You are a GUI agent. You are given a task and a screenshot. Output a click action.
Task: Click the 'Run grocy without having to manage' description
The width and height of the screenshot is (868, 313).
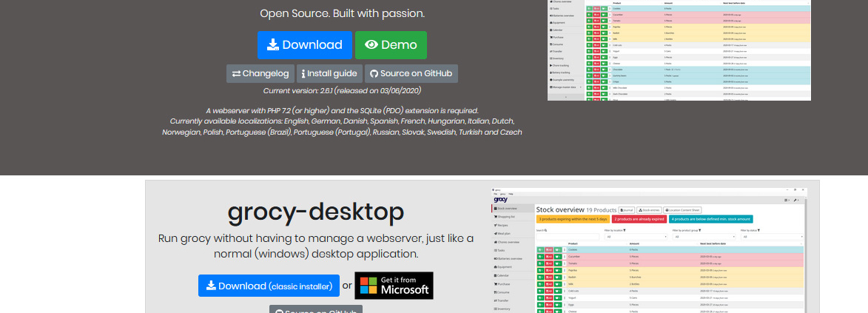[315, 246]
